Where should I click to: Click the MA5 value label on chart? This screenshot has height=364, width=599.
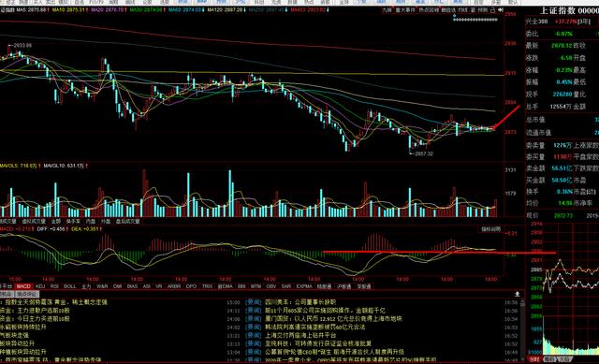[x=33, y=9]
